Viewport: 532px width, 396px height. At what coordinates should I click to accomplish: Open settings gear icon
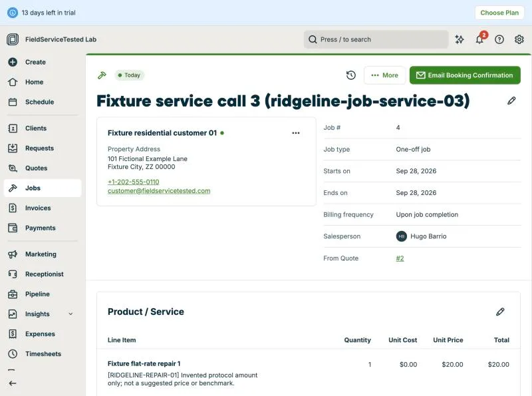[x=519, y=39]
